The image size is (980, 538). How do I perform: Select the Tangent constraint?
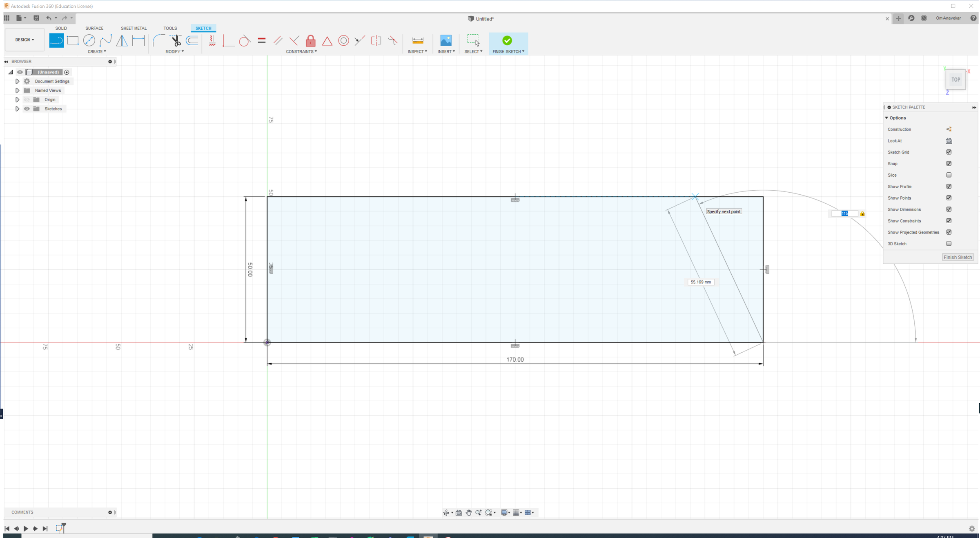click(245, 40)
